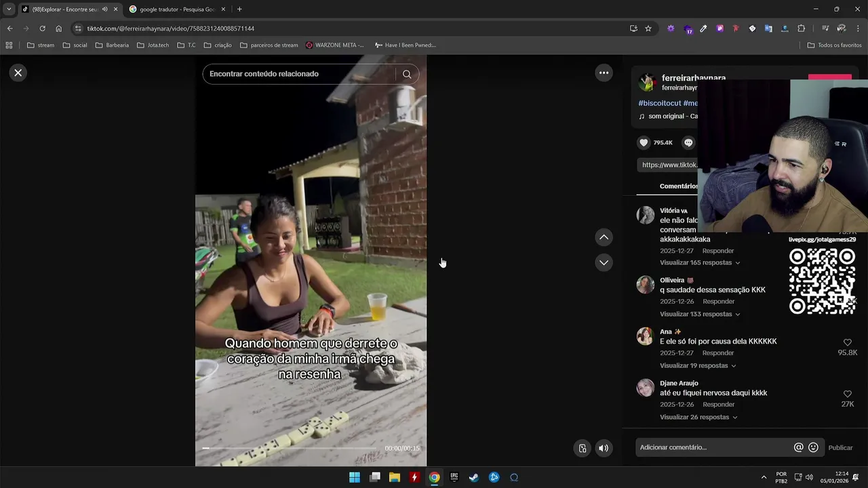Launch Steam from the taskbar
Screen dimensions: 868x488
click(x=474, y=477)
